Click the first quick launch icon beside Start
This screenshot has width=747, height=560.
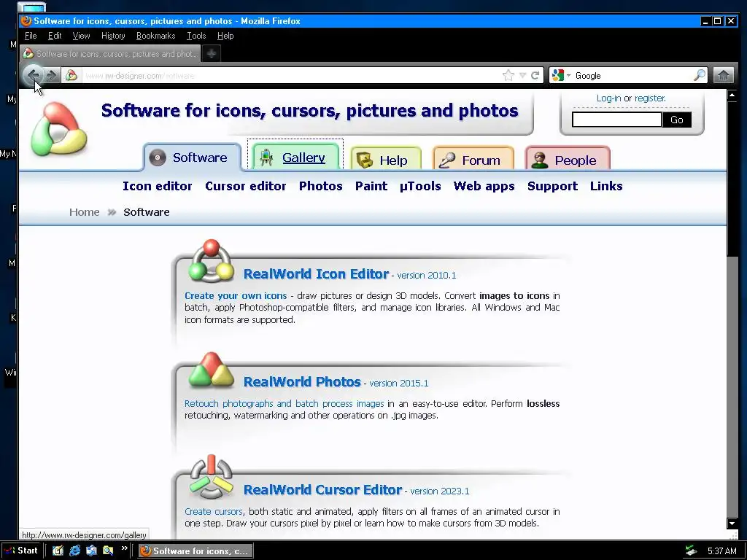tap(58, 551)
